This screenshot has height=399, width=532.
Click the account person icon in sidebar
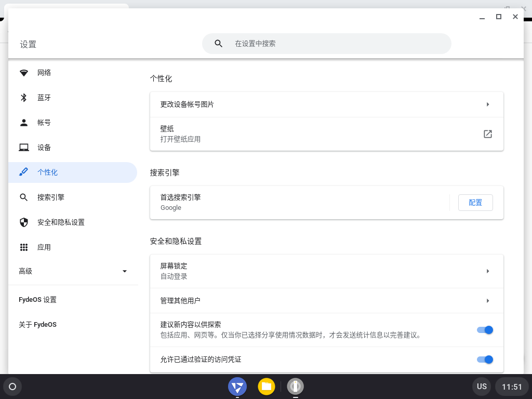point(24,123)
